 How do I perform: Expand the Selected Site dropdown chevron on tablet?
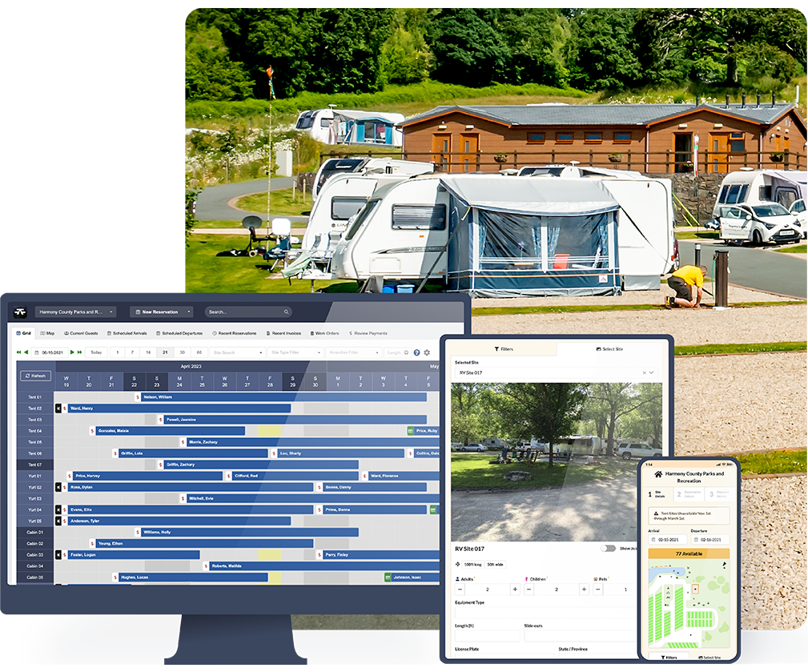[x=651, y=372]
